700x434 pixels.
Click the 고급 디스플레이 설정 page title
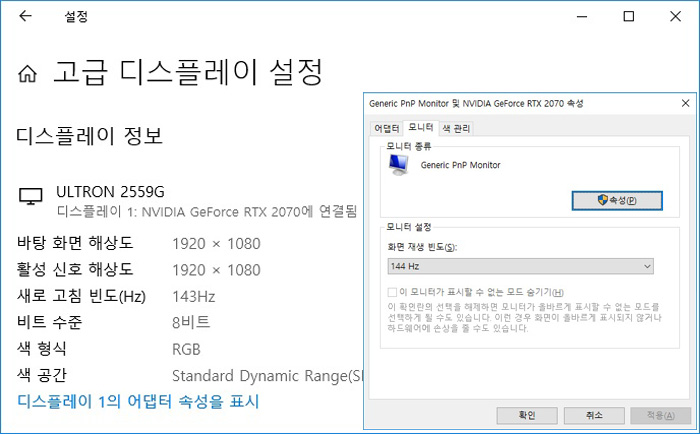[188, 72]
